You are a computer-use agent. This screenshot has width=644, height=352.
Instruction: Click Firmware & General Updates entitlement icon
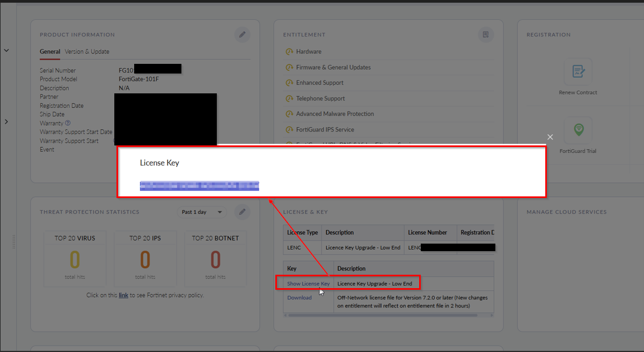pyautogui.click(x=289, y=68)
